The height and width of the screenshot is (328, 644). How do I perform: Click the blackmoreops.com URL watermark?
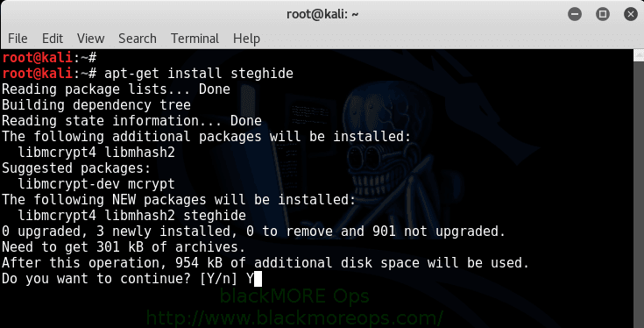(x=295, y=318)
